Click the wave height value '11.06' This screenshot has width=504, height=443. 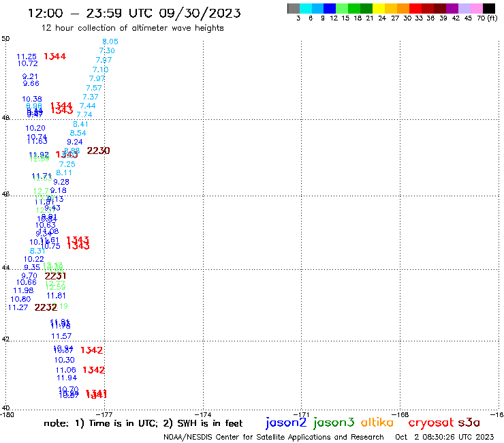[x=66, y=370]
